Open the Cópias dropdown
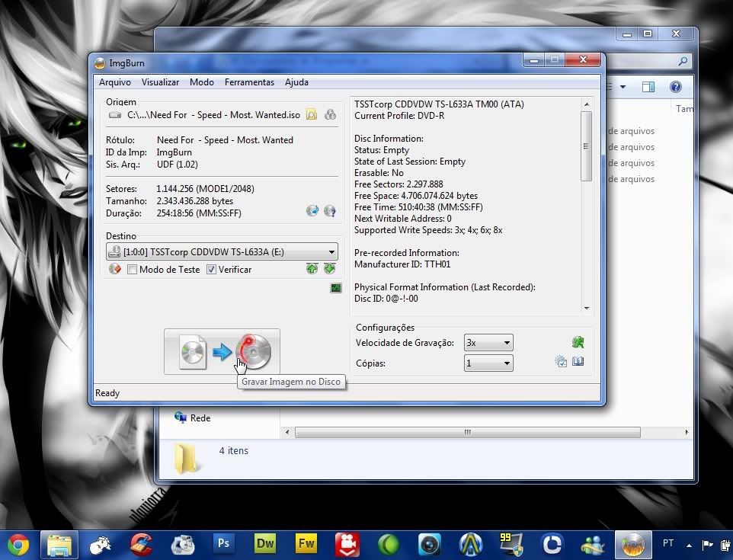Screen dimensions: 733x560 [x=507, y=364]
